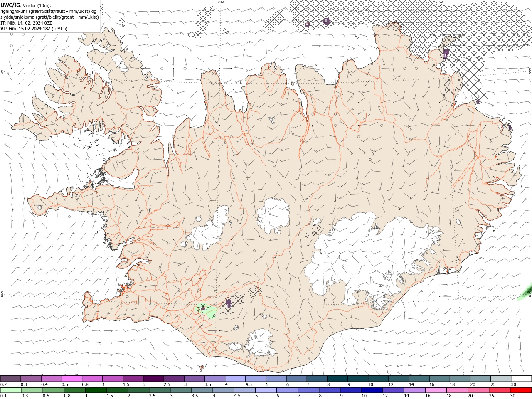Image resolution: width=532 pixels, height=399 pixels.
Task: Pick the medium blue 8 swatch in rain legend
Action: tap(330, 390)
